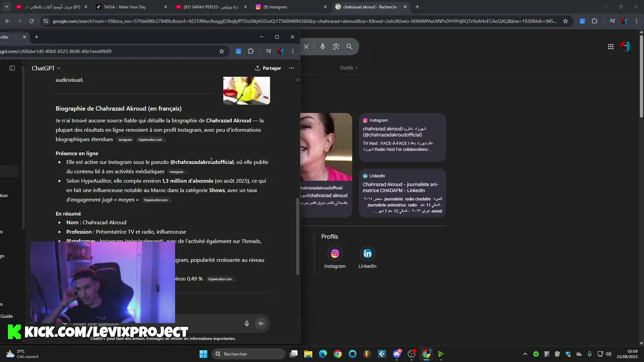The height and width of the screenshot is (362, 644).
Task: Open File Explorer from the taskbar
Action: (x=308, y=354)
